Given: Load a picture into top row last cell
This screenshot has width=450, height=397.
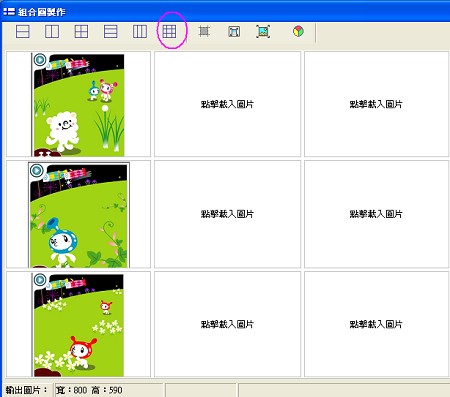Looking at the screenshot, I should point(376,104).
